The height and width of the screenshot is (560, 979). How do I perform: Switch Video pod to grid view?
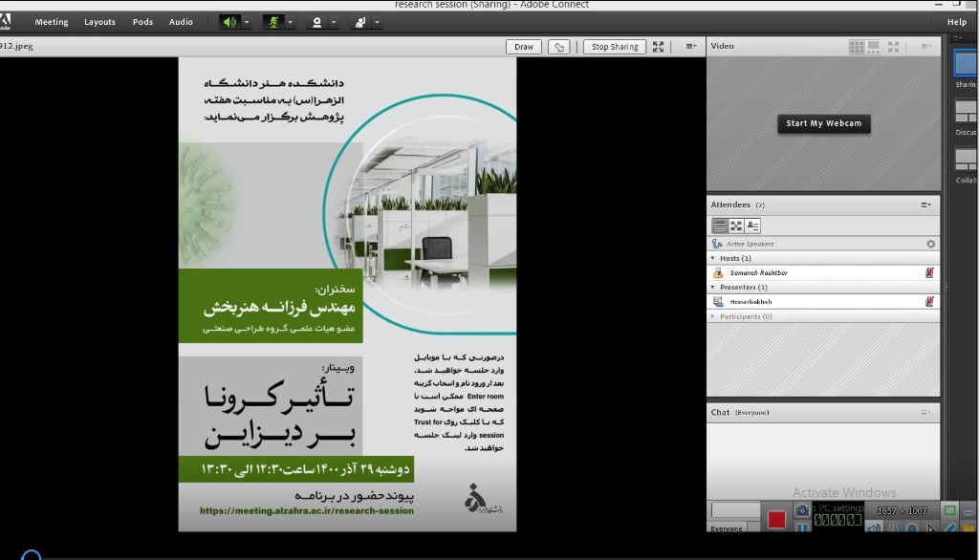(857, 47)
